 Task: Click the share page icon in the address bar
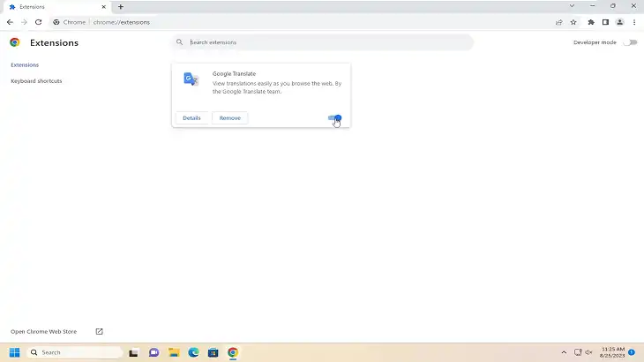pyautogui.click(x=559, y=22)
